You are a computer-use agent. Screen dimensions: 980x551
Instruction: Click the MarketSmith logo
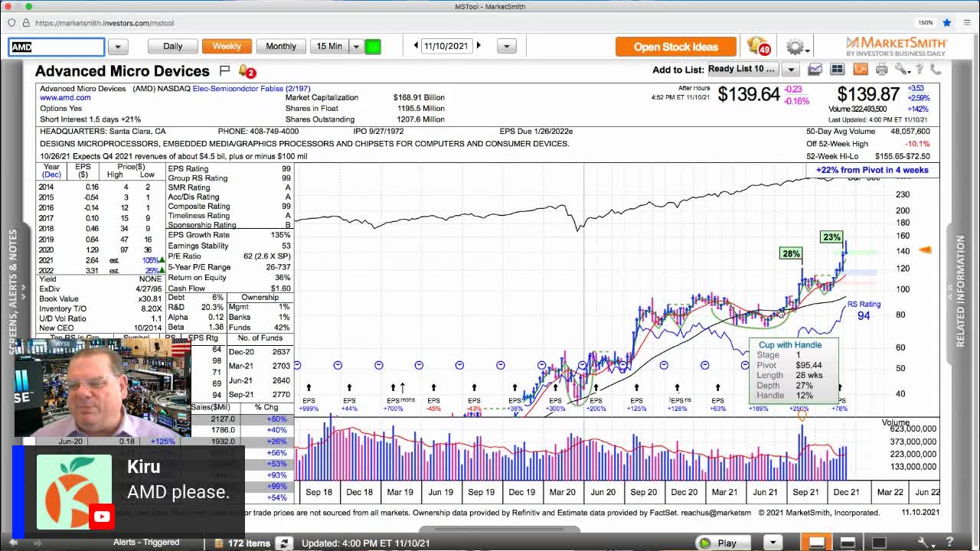(895, 46)
